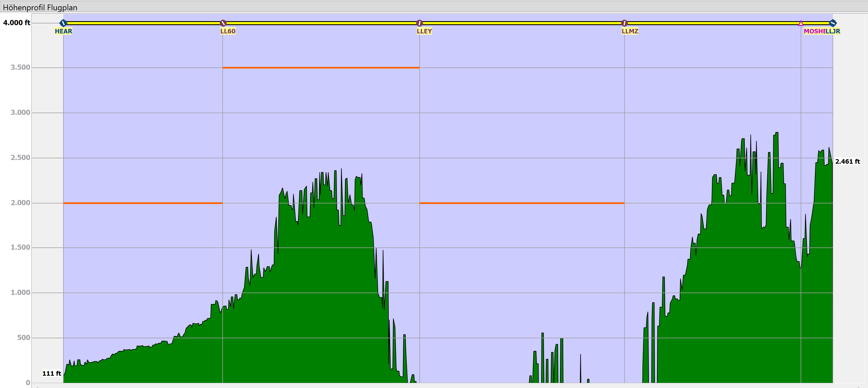
Task: Click the orange 2.000 ft line after HEAR
Action: click(x=143, y=203)
